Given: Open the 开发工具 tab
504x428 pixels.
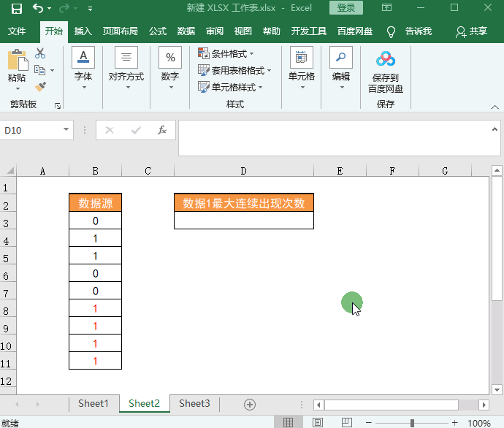Looking at the screenshot, I should tap(308, 31).
